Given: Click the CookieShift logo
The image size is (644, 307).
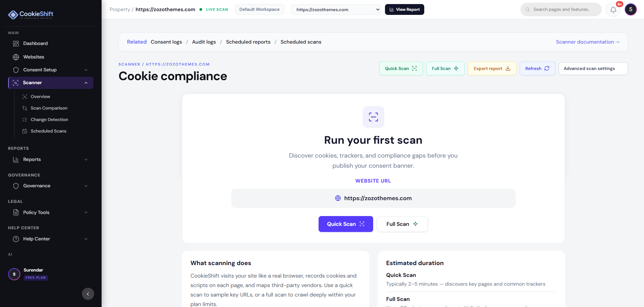Looking at the screenshot, I should coord(30,15).
